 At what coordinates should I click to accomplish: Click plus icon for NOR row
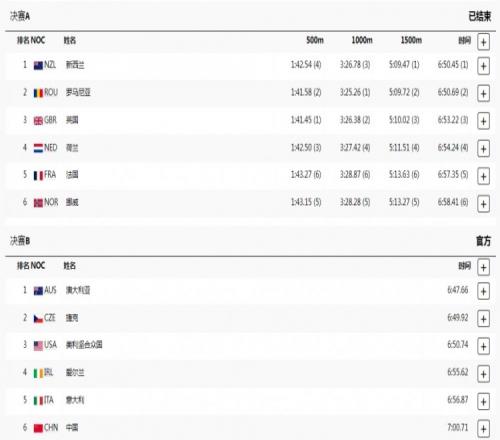[x=483, y=204]
